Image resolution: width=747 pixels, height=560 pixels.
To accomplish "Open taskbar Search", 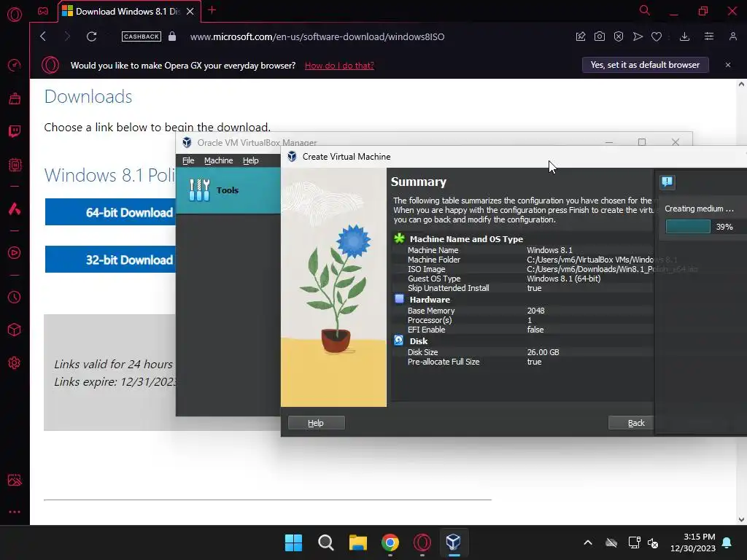I will click(x=326, y=542).
